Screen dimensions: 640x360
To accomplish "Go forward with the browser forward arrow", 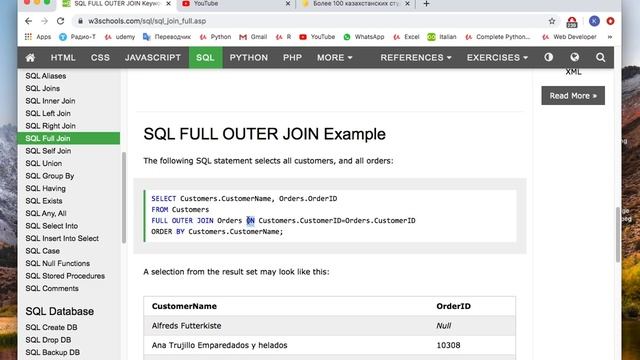I will (x=44, y=21).
